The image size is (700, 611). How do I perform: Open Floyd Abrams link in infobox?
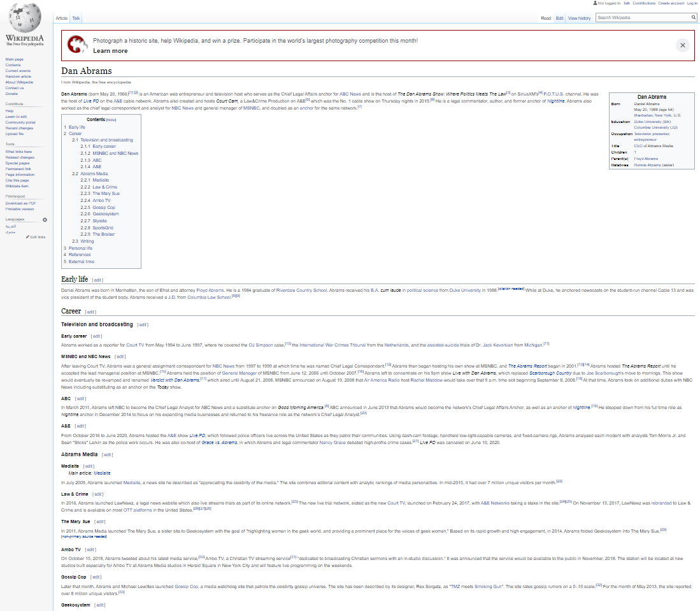pyautogui.click(x=646, y=159)
